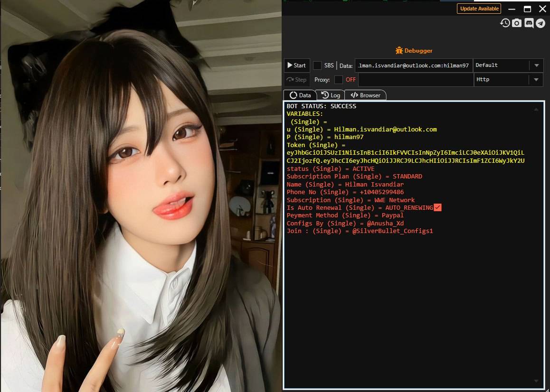This screenshot has height=392, width=550.
Task: Click the Configs By @Anusha_Xd line
Action: pyautogui.click(x=345, y=224)
